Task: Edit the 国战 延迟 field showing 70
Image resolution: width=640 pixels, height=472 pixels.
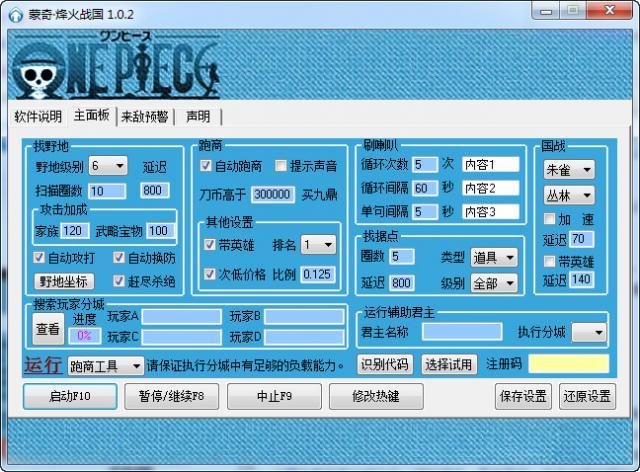Action: pos(581,239)
